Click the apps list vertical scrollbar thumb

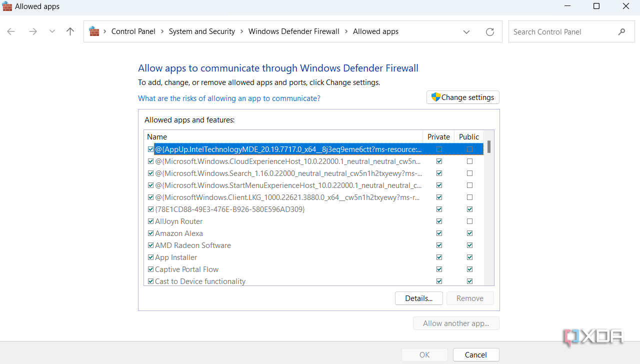[489, 146]
